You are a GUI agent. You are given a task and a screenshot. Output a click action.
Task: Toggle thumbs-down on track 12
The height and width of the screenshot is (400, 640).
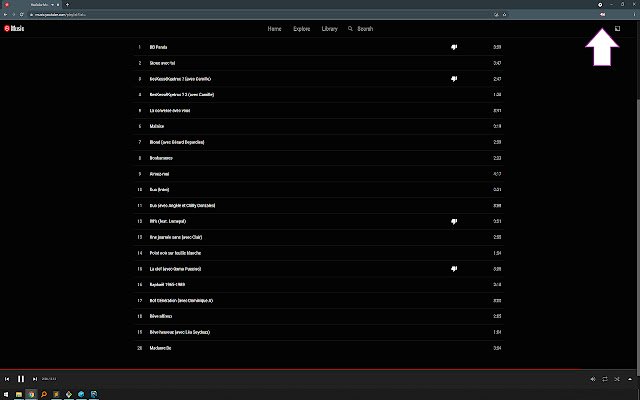454,221
